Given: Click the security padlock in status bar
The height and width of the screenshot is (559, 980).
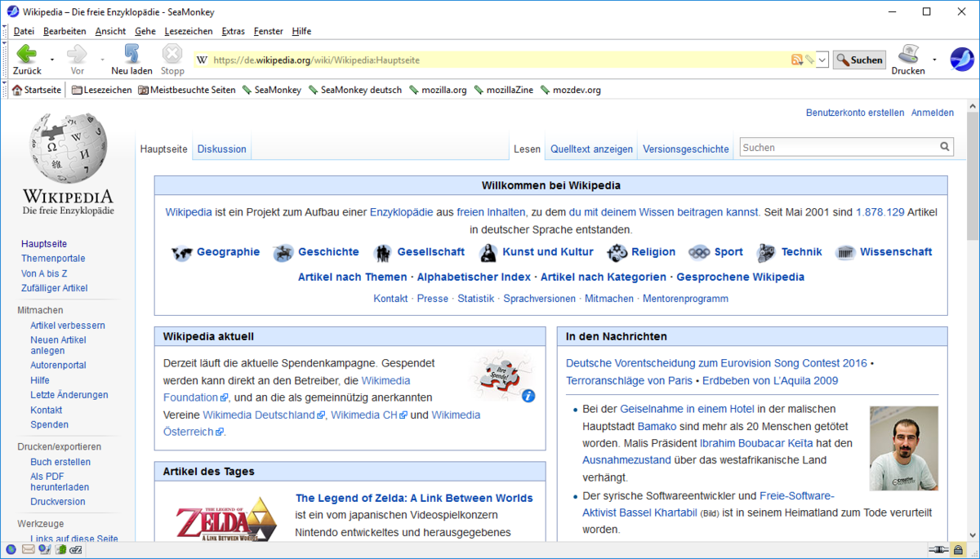Looking at the screenshot, I should coord(956,551).
